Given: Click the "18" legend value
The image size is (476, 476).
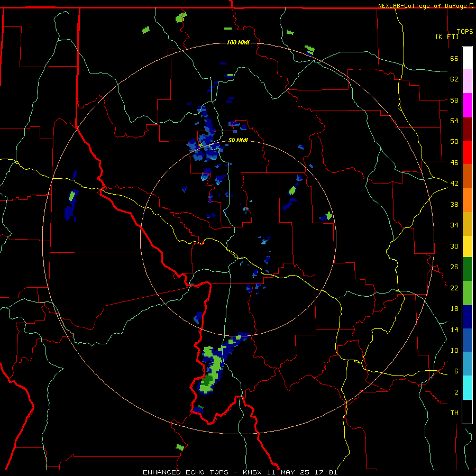Looking at the screenshot, I should (x=454, y=309).
